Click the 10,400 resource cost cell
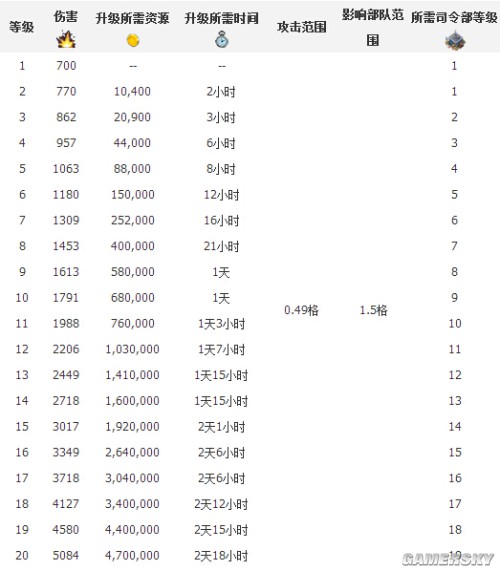 [133, 91]
